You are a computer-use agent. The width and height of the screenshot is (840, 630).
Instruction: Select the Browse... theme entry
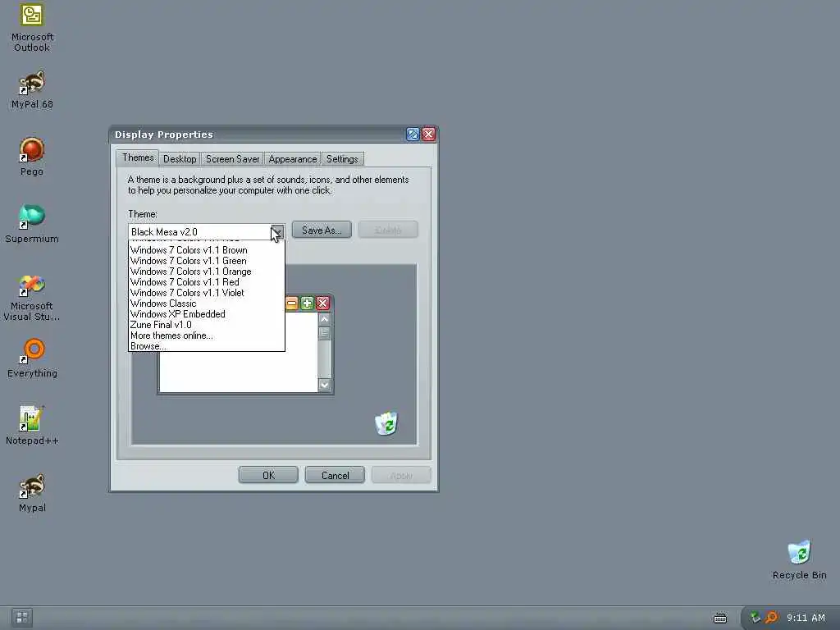coord(206,346)
